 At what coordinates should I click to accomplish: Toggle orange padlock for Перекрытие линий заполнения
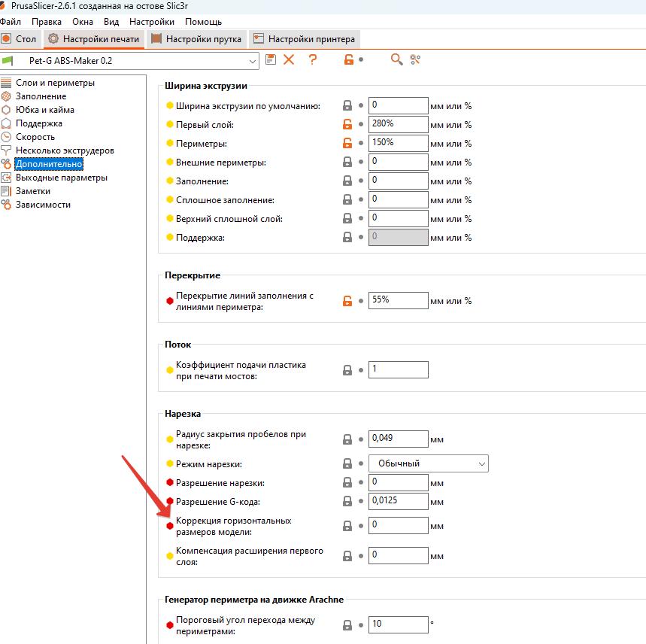coord(347,301)
